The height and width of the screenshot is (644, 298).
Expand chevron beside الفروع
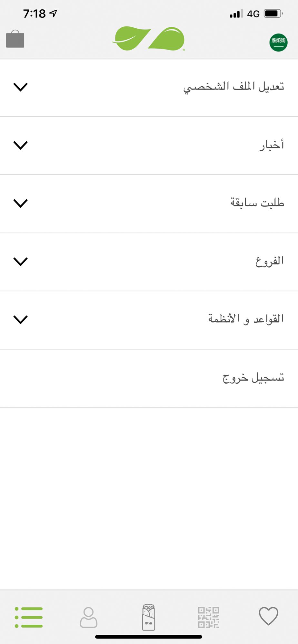point(20,261)
